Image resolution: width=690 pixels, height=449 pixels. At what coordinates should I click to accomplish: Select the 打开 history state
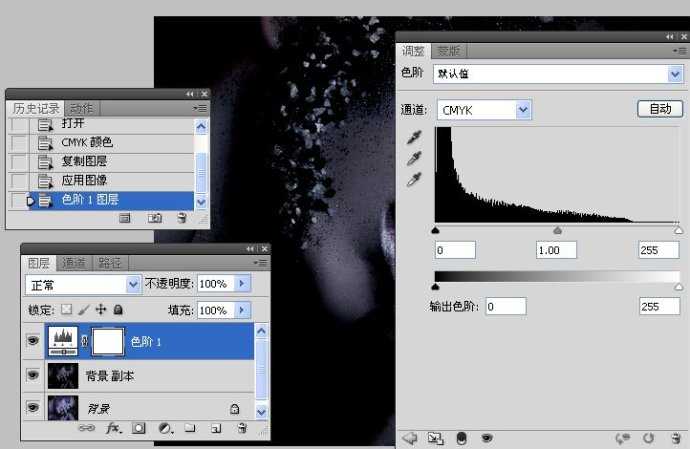(x=111, y=125)
